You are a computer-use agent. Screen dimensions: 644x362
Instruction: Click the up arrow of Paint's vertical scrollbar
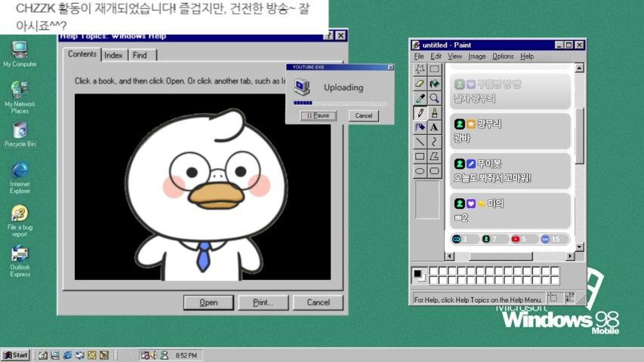click(579, 67)
